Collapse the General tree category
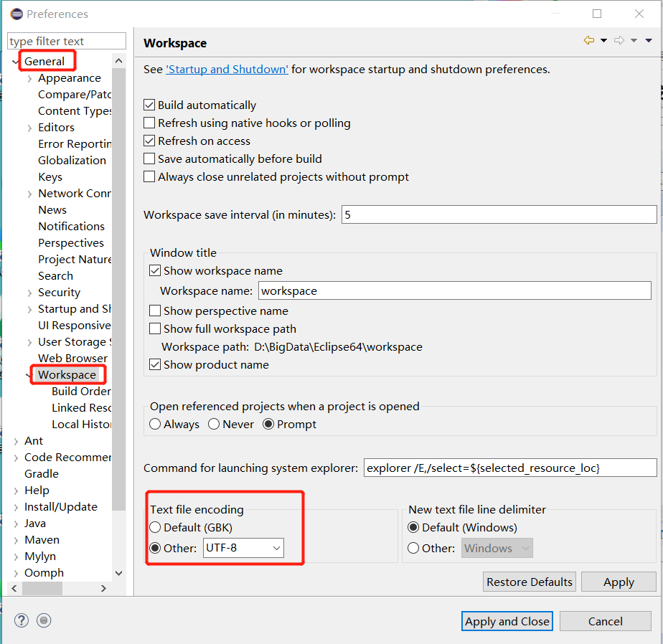 point(16,62)
